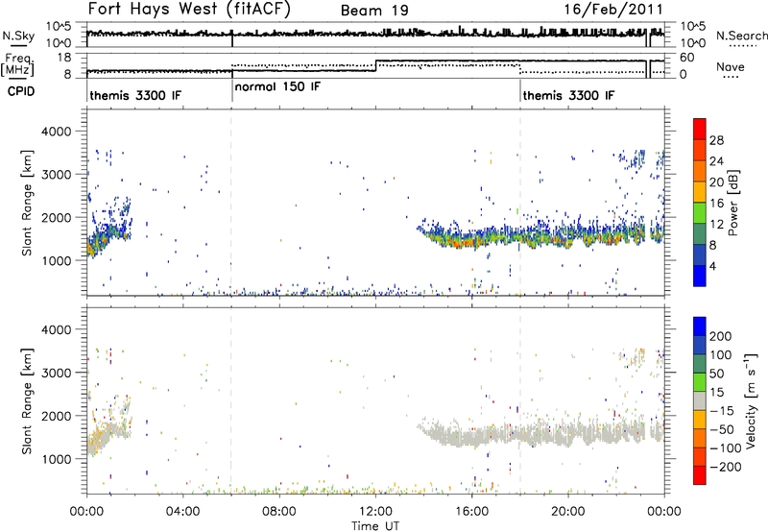Viewport: 768px width, 532px height.
Task: Click the power panel 'Slant Range [km]' label
Action: point(27,203)
